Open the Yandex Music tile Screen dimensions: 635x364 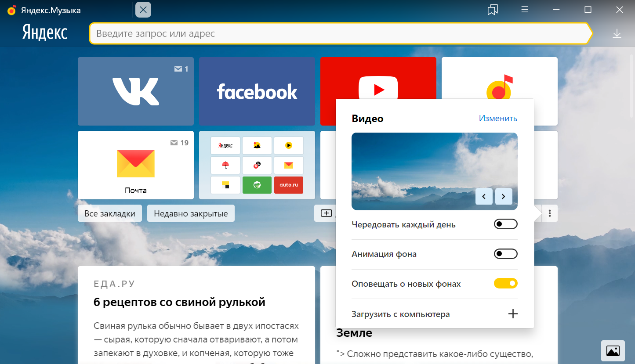(500, 78)
